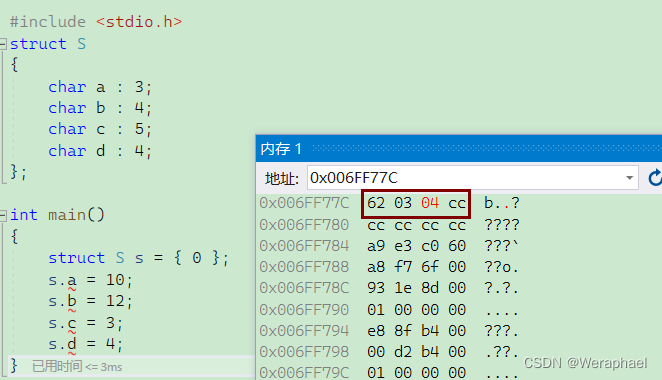Click the statement 's.a = 10;'
The height and width of the screenshot is (380, 662).
pyautogui.click(x=90, y=280)
